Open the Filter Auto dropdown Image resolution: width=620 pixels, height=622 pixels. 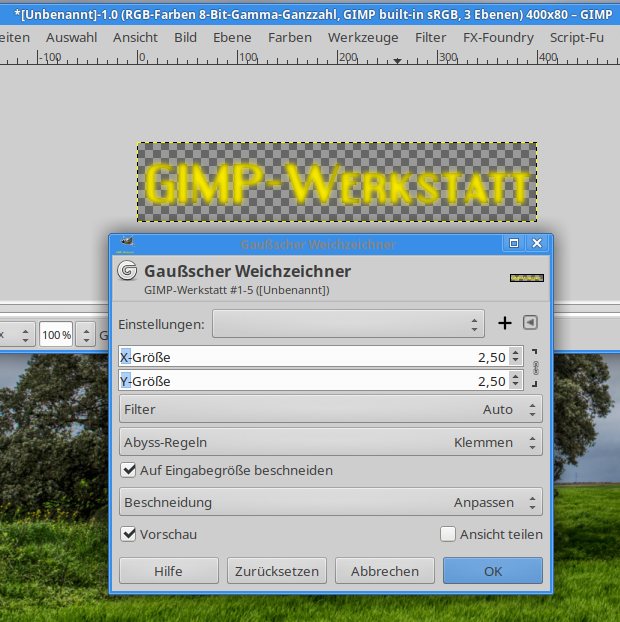(x=331, y=409)
